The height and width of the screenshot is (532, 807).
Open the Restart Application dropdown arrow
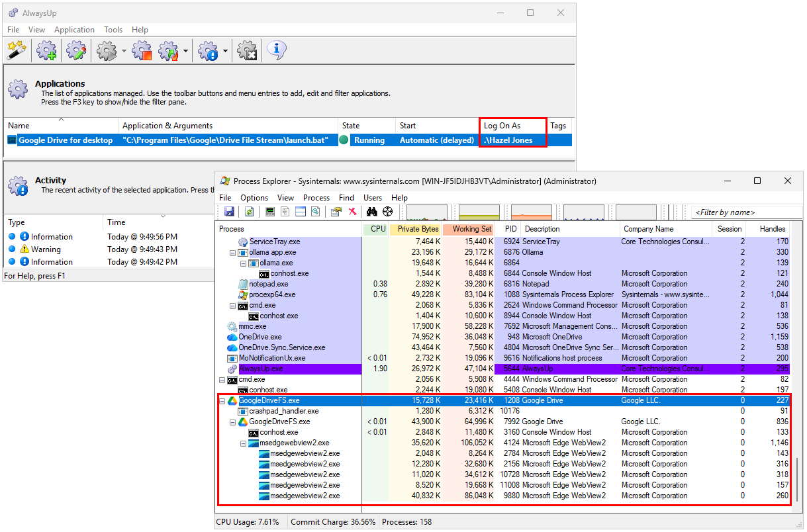[x=185, y=51]
